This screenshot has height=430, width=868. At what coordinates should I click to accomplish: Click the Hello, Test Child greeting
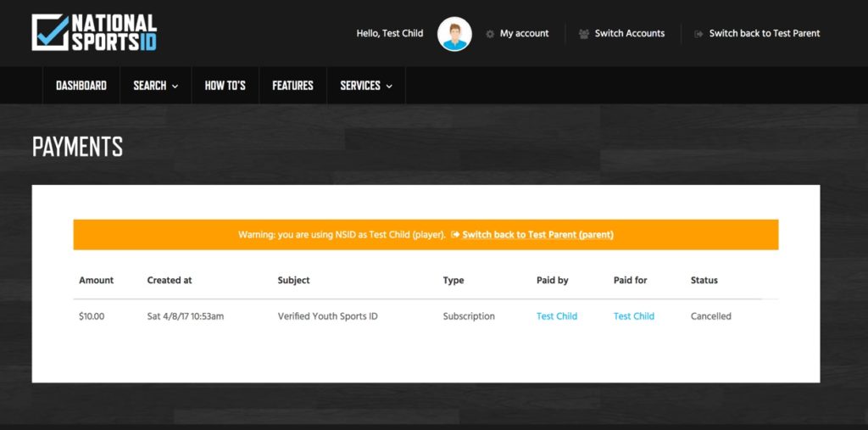click(390, 33)
